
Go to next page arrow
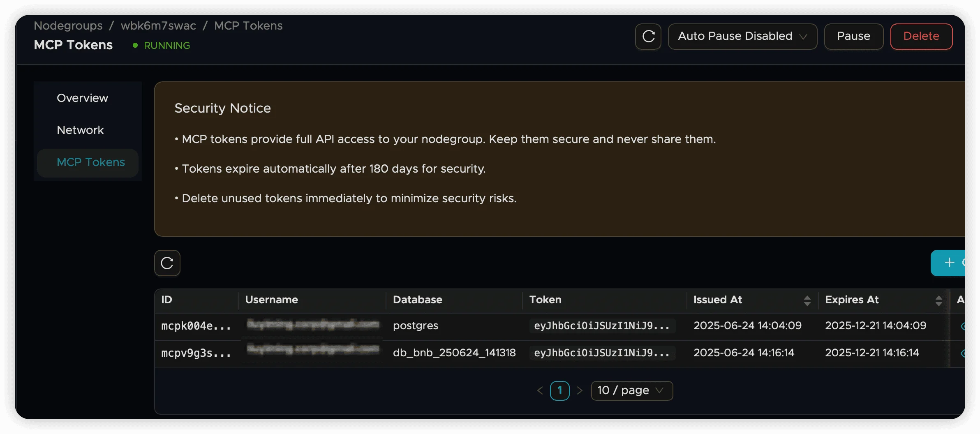[580, 390]
